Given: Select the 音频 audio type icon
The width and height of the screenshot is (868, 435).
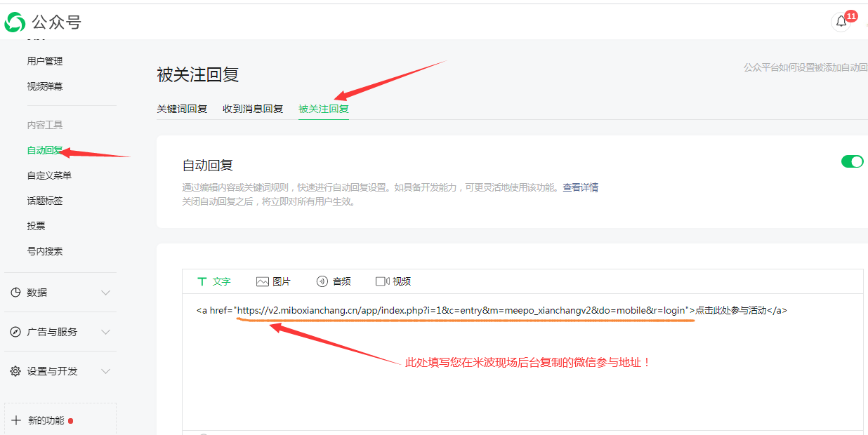Looking at the screenshot, I should (322, 281).
